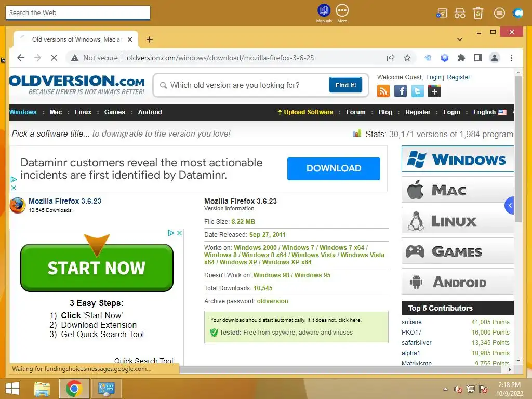Click the AdChoices triangle on Start Now ad
The height and width of the screenshot is (399, 532).
pos(171,233)
